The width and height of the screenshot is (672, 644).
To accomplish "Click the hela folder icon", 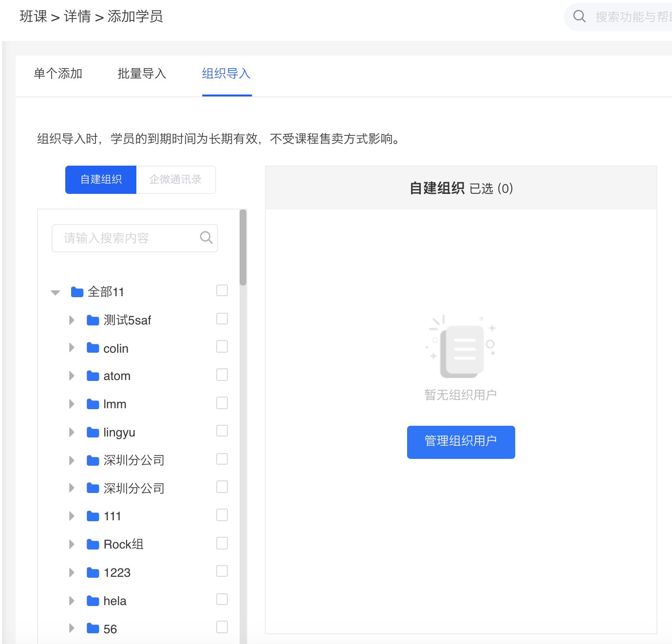I will (93, 601).
